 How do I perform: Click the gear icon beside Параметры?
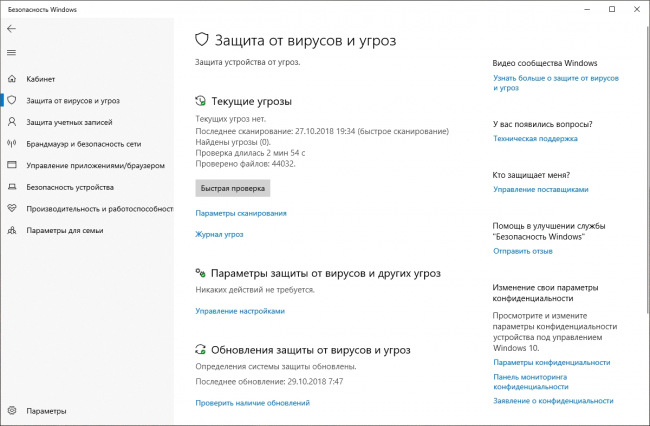coord(12,411)
